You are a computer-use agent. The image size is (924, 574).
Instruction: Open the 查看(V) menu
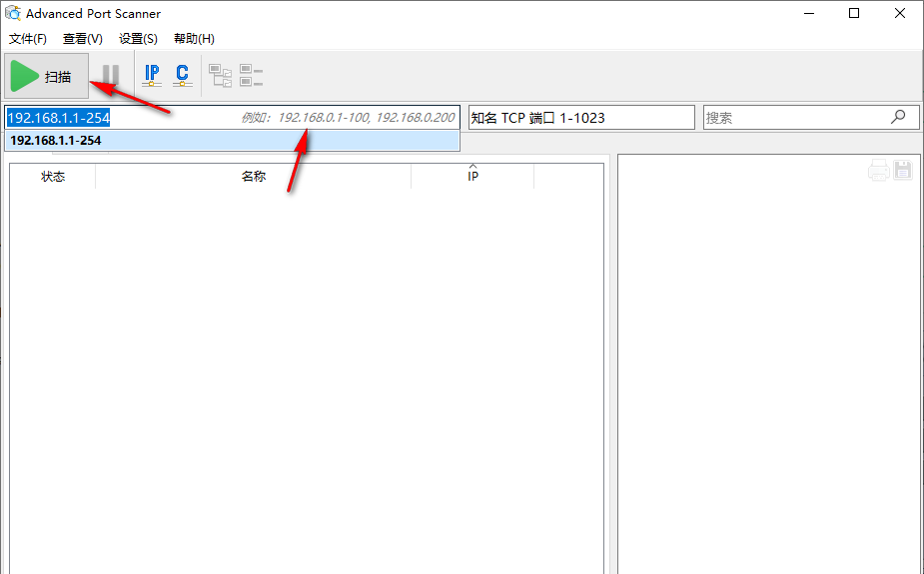[x=82, y=39]
